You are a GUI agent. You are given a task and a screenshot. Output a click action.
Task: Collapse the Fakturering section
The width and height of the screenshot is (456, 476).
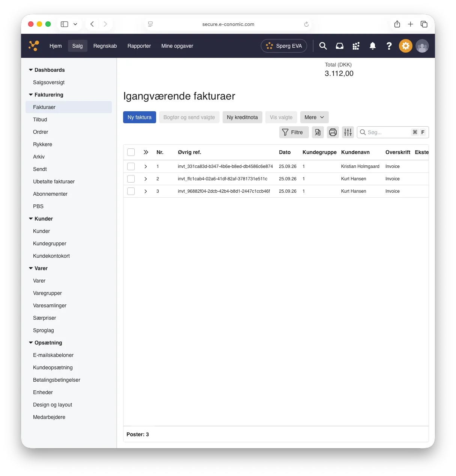[31, 95]
